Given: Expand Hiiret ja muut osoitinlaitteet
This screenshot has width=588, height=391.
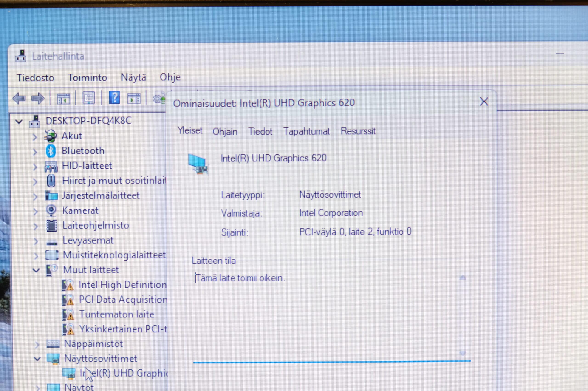Looking at the screenshot, I should 35,182.
